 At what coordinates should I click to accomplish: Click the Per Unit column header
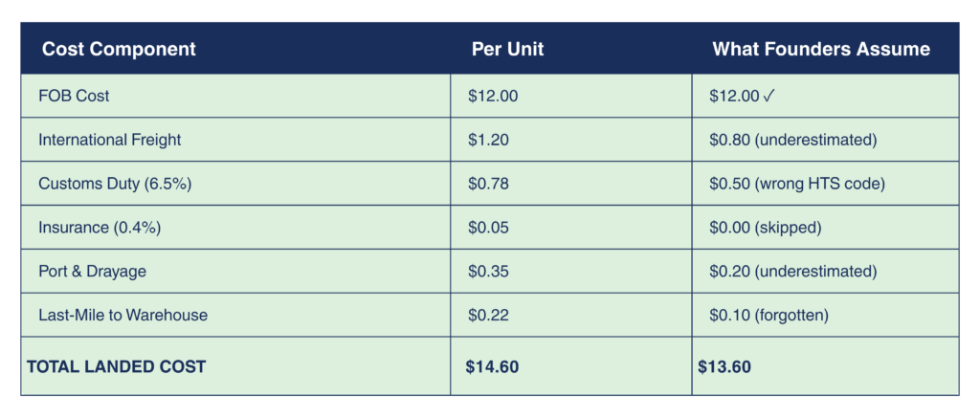pyautogui.click(x=507, y=50)
